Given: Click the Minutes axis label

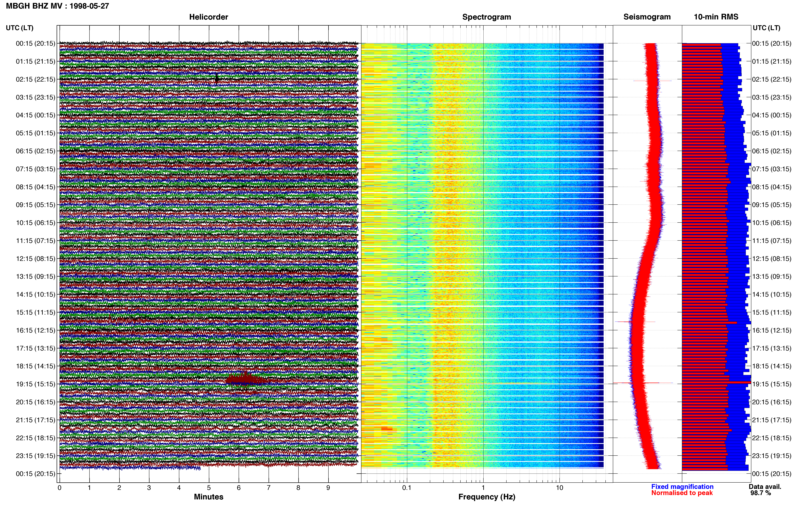Looking at the screenshot, I should pyautogui.click(x=209, y=497).
